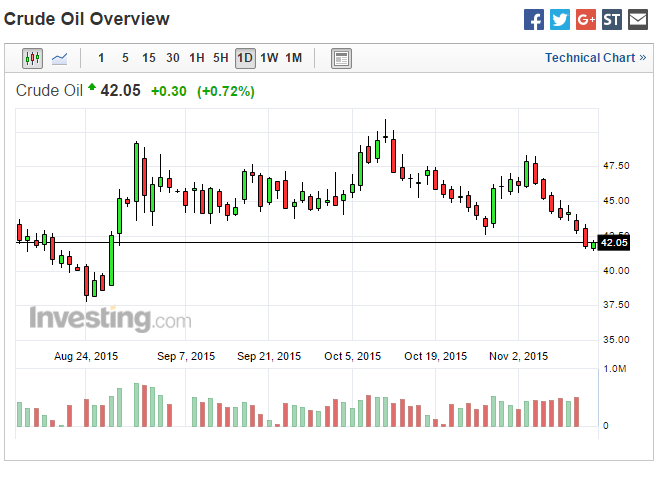Open the Technical Chart link
666x478 pixels.
[x=595, y=58]
